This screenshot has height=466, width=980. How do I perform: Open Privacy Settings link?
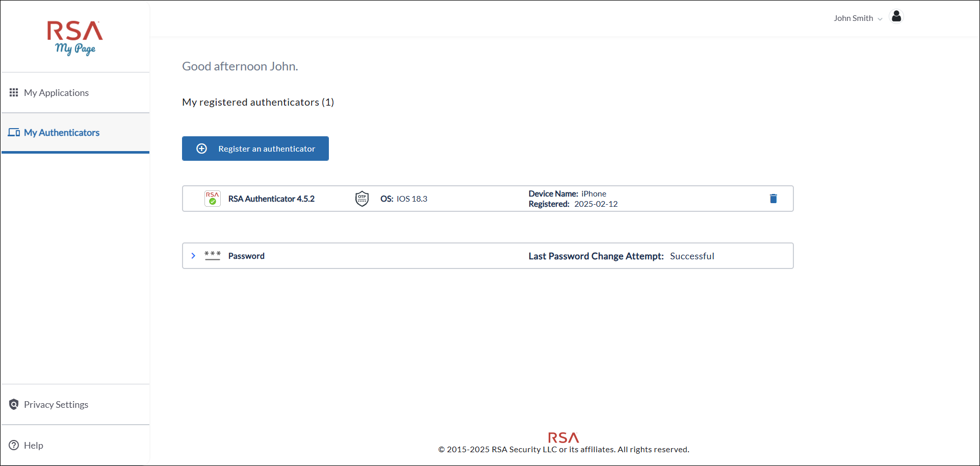coord(56,405)
